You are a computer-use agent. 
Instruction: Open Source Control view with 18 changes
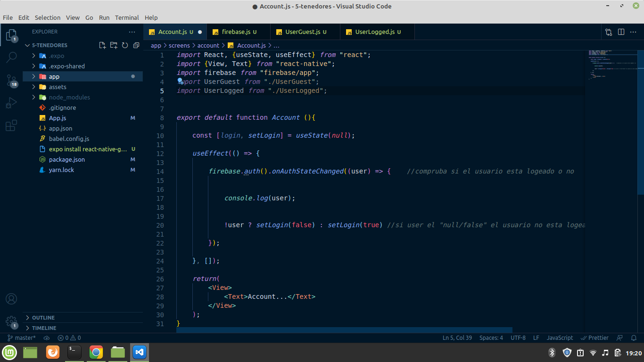11,80
